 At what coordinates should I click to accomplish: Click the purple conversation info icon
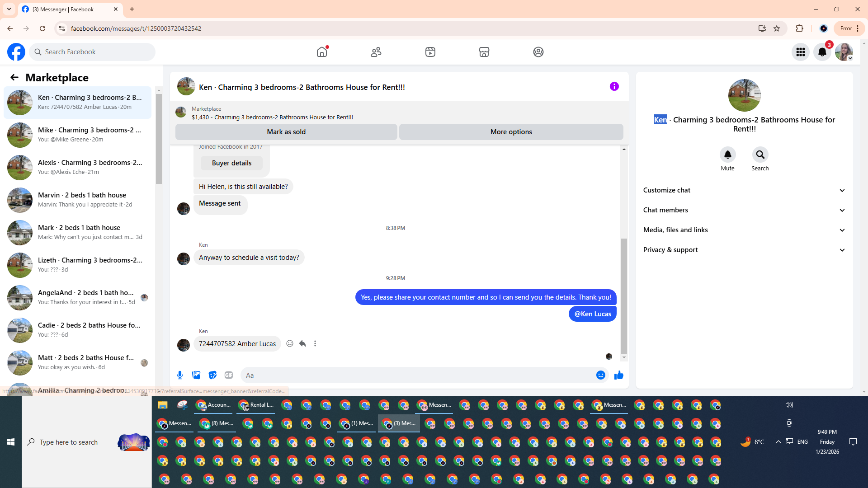pos(614,86)
